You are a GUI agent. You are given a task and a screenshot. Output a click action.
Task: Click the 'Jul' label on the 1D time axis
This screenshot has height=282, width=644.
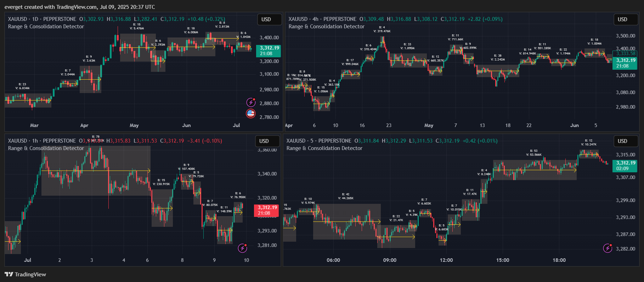[236, 125]
